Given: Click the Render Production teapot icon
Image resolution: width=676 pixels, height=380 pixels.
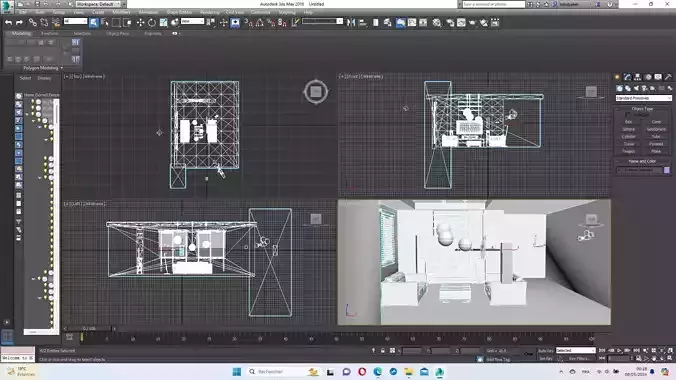Looking at the screenshot, I should tap(473, 22).
